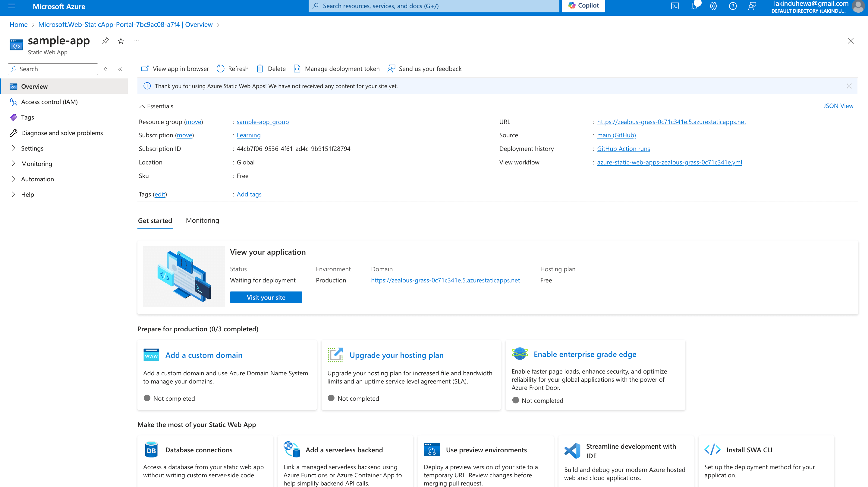
Task: Click the help question mark icon
Action: 733,6
